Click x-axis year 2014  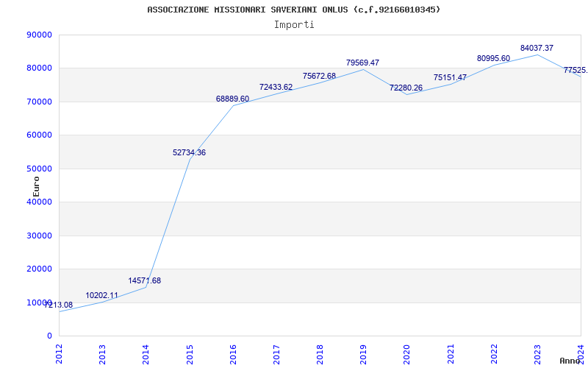[x=146, y=355]
